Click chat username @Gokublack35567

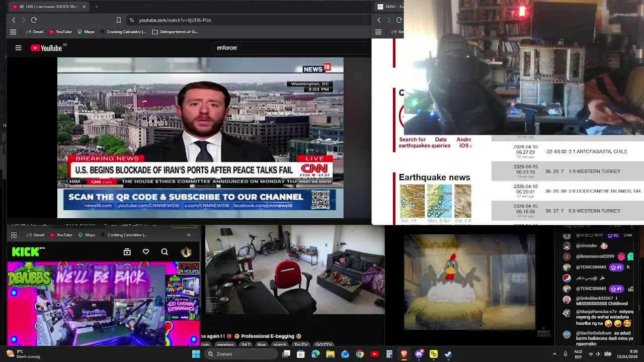coord(595,298)
